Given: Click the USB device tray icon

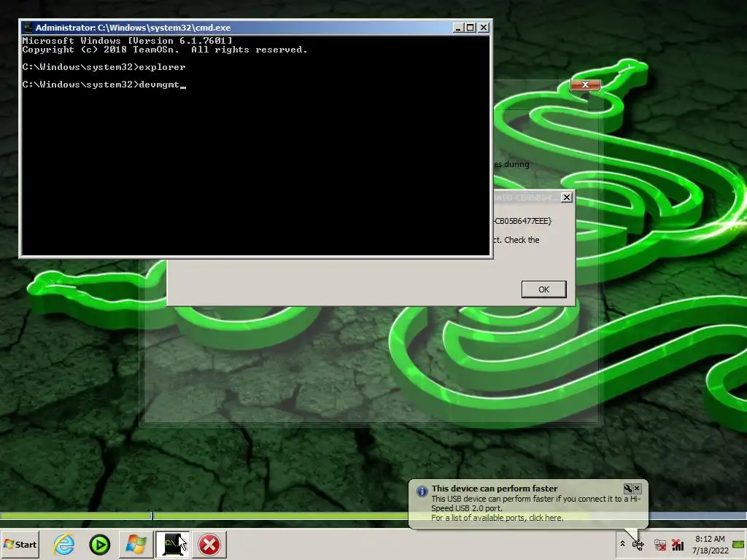Looking at the screenshot, I should point(638,544).
